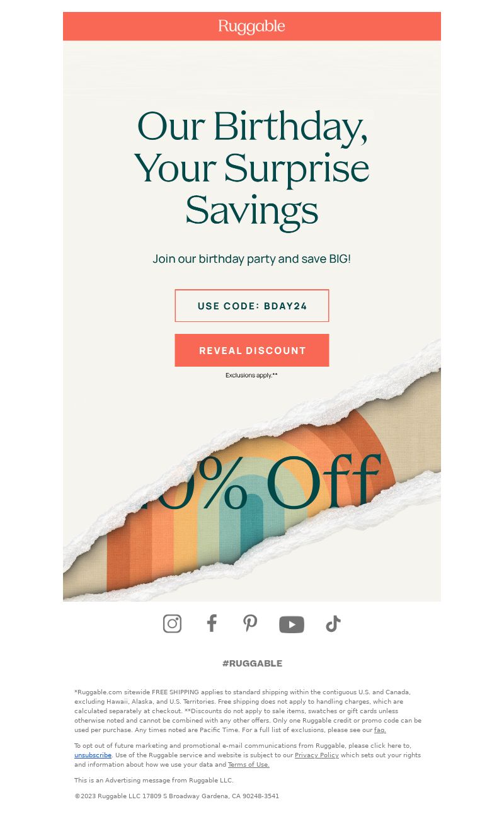Click the orange header banner
The width and height of the screenshot is (504, 819).
(252, 26)
